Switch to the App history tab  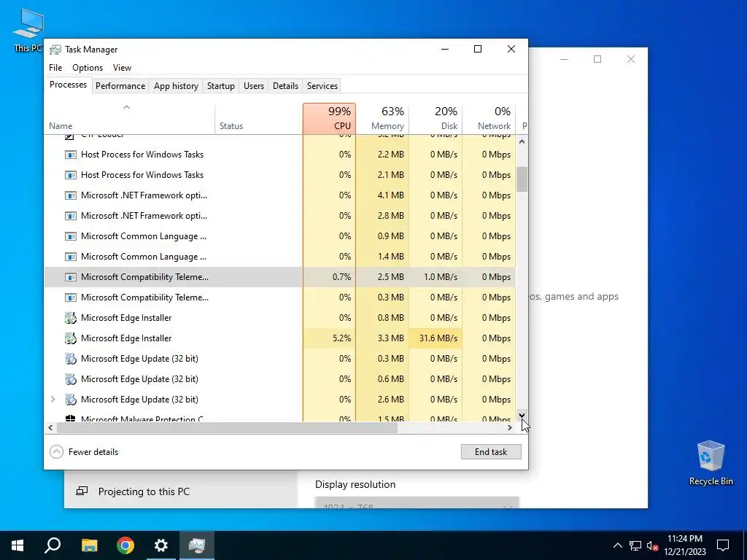(176, 86)
